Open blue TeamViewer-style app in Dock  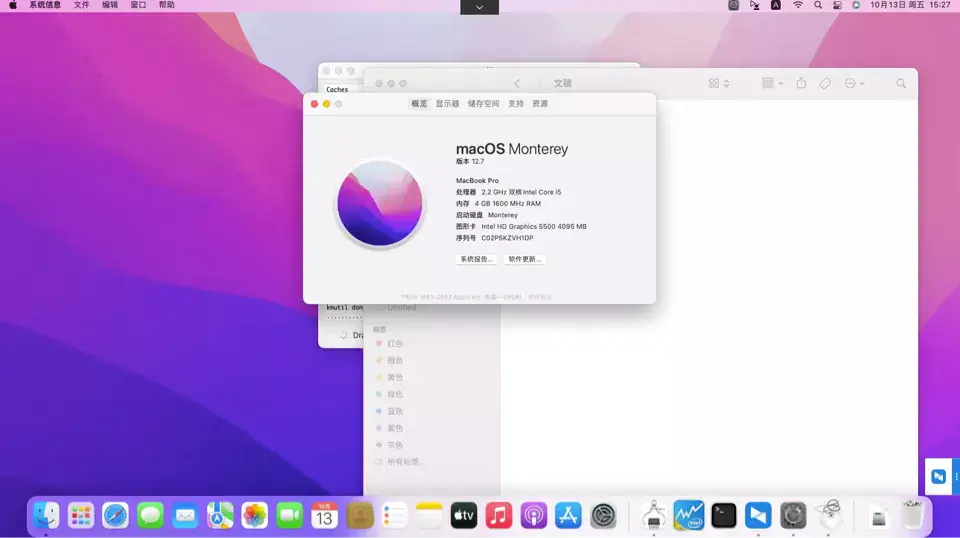[x=758, y=515]
